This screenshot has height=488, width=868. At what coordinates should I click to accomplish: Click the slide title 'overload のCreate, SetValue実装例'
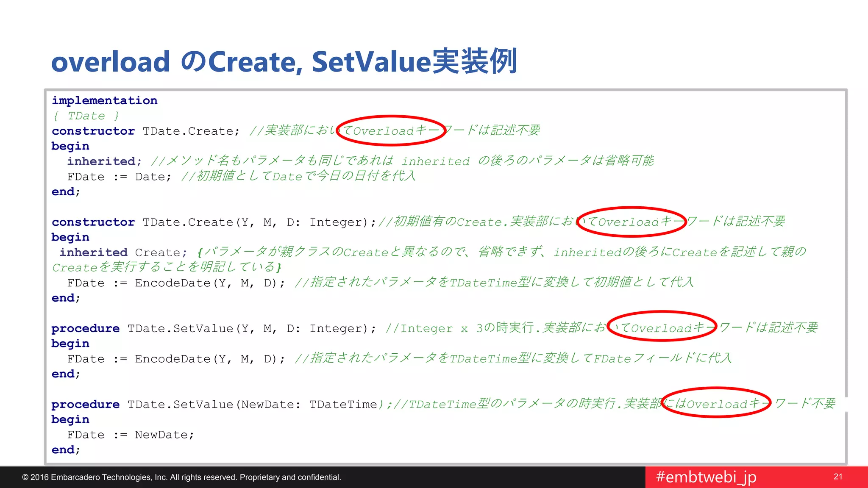pos(284,62)
